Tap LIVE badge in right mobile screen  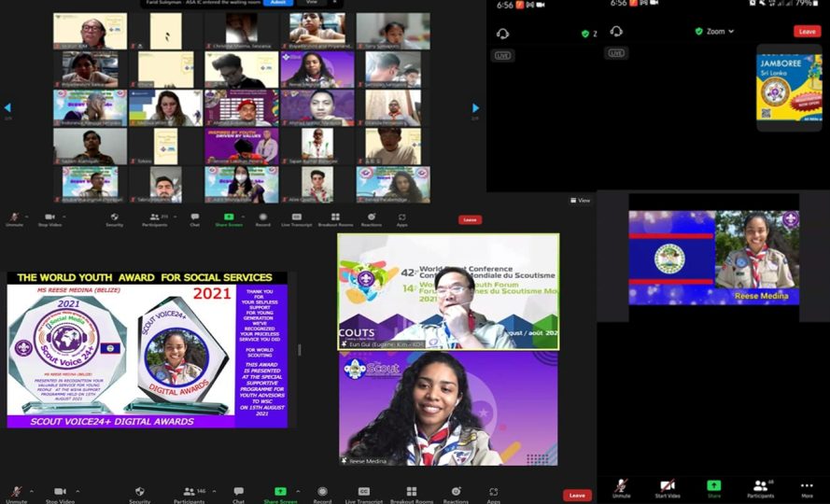pyautogui.click(x=616, y=53)
